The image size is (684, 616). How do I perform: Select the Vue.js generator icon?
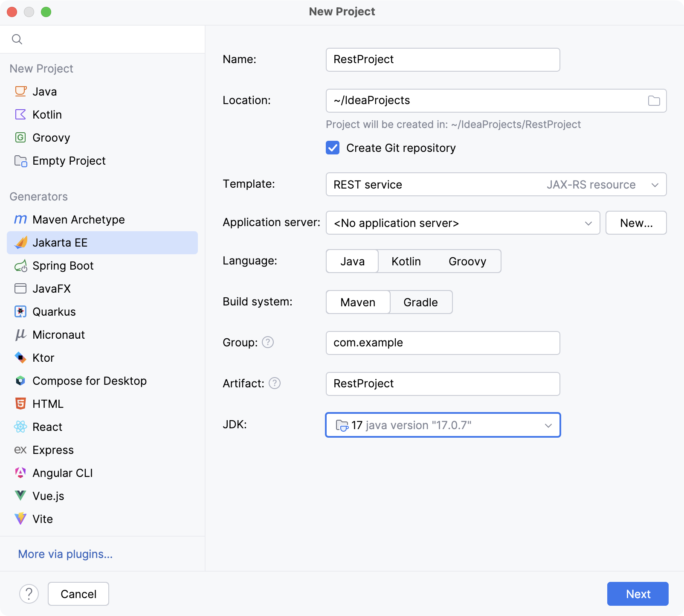click(20, 496)
